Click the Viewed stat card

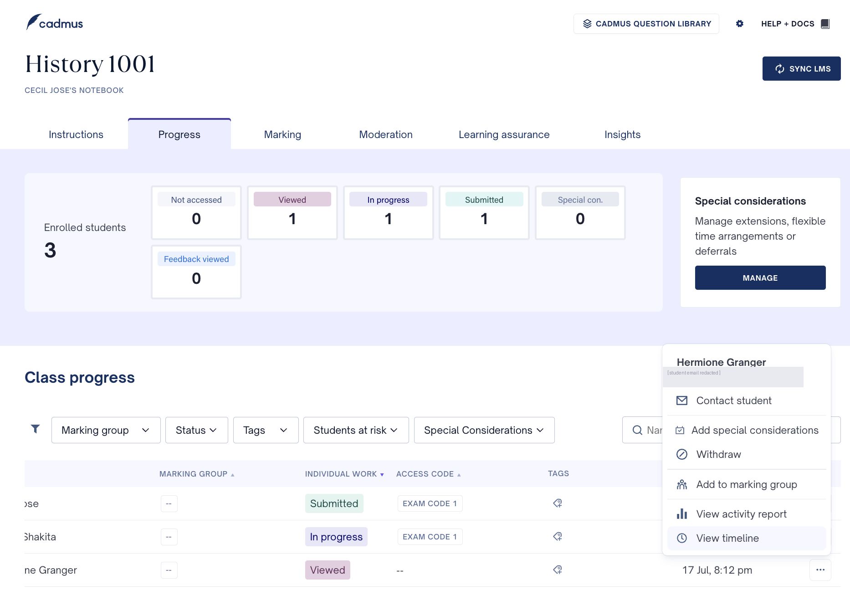tap(292, 212)
